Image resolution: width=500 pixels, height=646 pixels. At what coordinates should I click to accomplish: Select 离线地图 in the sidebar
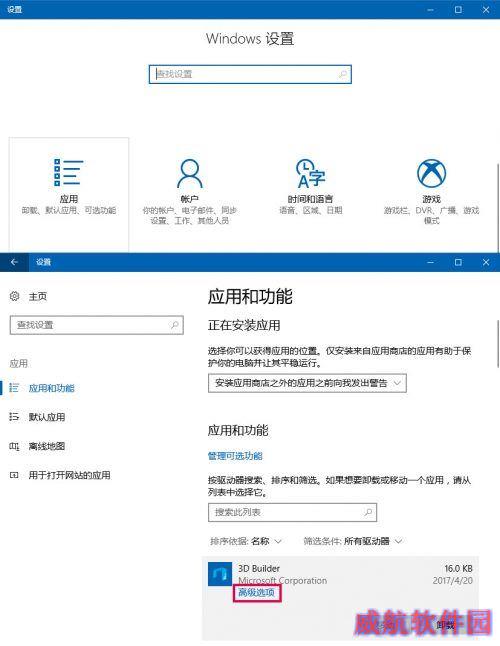click(47, 446)
